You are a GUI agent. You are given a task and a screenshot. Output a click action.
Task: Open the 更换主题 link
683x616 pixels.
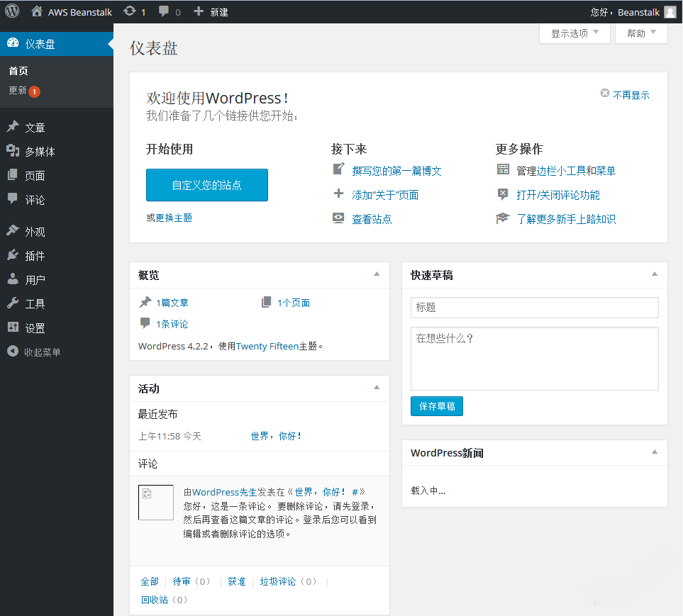tap(174, 218)
